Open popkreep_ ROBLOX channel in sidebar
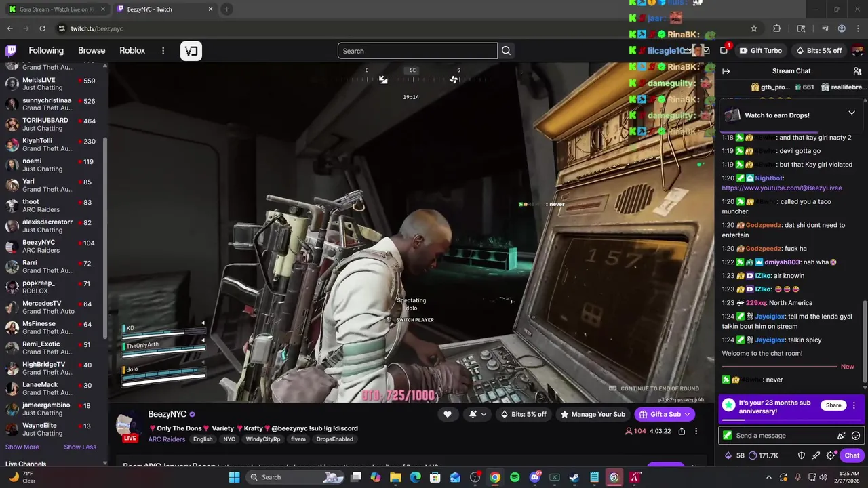 (x=54, y=287)
